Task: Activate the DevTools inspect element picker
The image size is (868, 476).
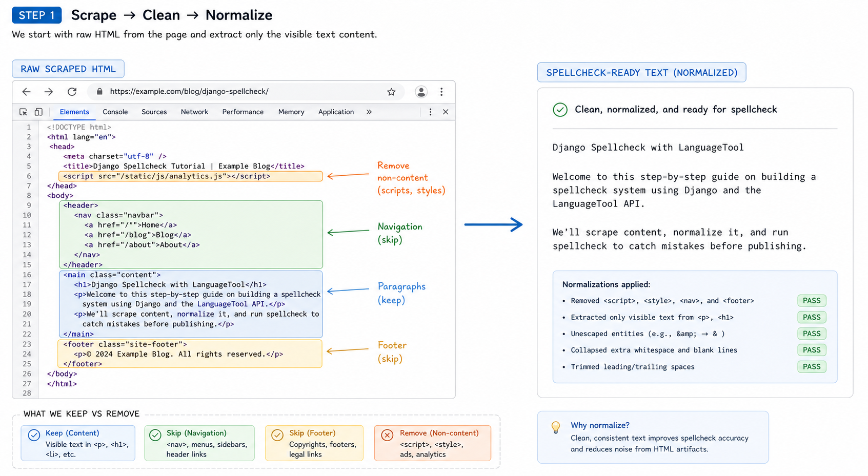Action: click(23, 112)
